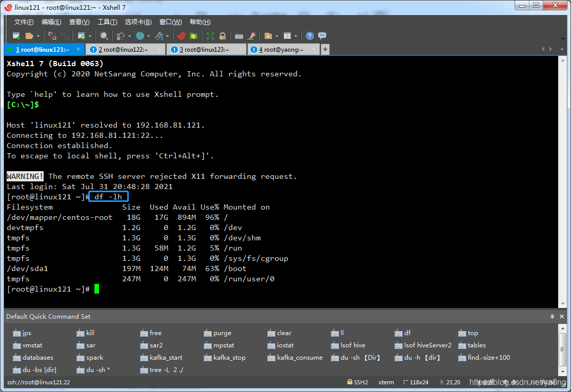Click the font letter A icon
The width and height of the screenshot is (571, 392).
[x=159, y=36]
